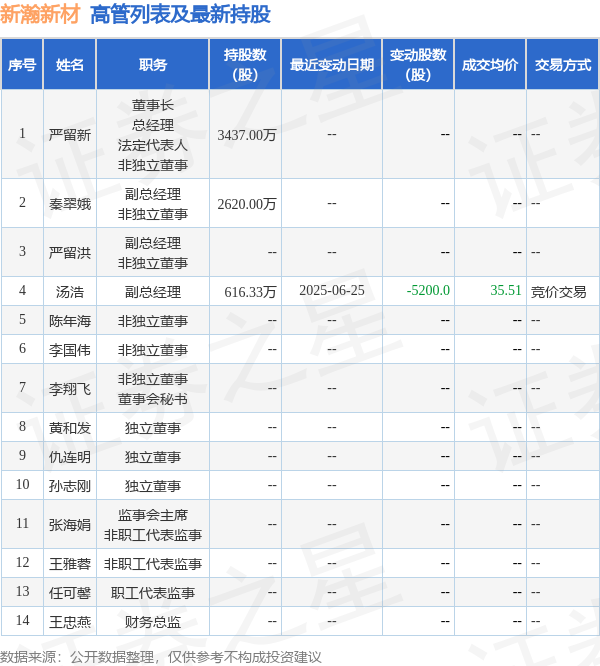Click 非独立董事 in 陈年海's row
This screenshot has width=600, height=666.
click(153, 321)
